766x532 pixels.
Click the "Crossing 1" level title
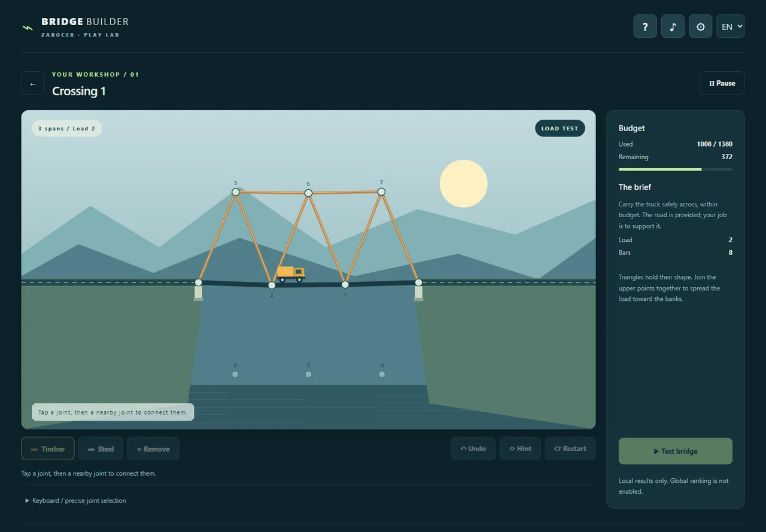pyautogui.click(x=79, y=91)
